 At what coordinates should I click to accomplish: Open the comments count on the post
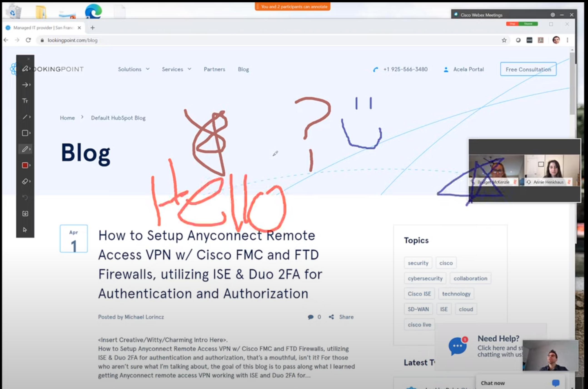click(314, 317)
